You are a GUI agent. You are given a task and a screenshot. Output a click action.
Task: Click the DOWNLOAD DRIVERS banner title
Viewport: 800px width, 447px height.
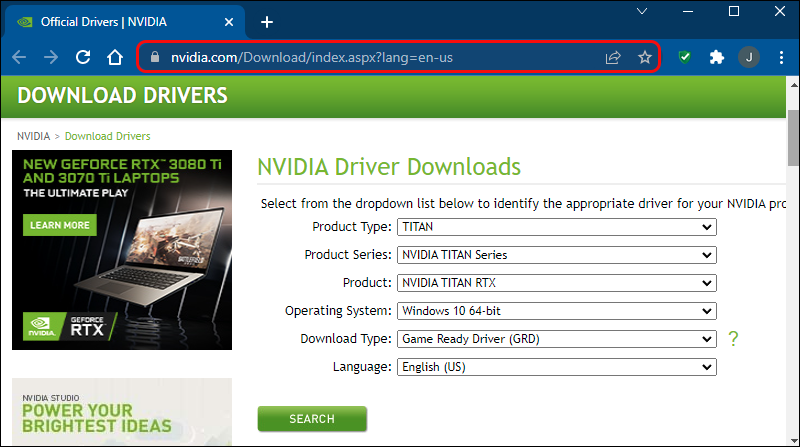122,95
